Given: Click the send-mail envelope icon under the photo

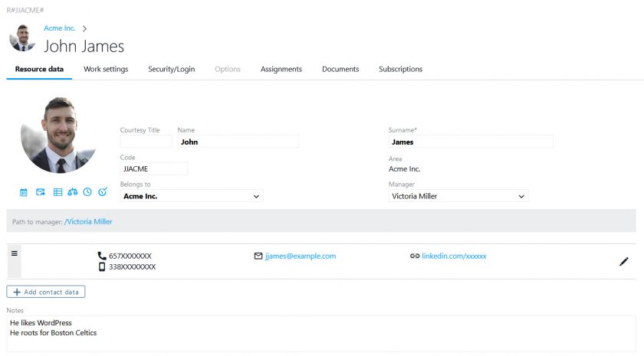Looking at the screenshot, I should point(41,192).
